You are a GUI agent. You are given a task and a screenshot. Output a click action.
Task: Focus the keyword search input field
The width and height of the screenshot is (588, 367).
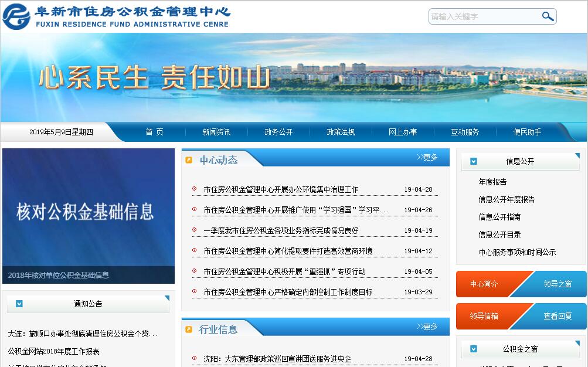(484, 16)
